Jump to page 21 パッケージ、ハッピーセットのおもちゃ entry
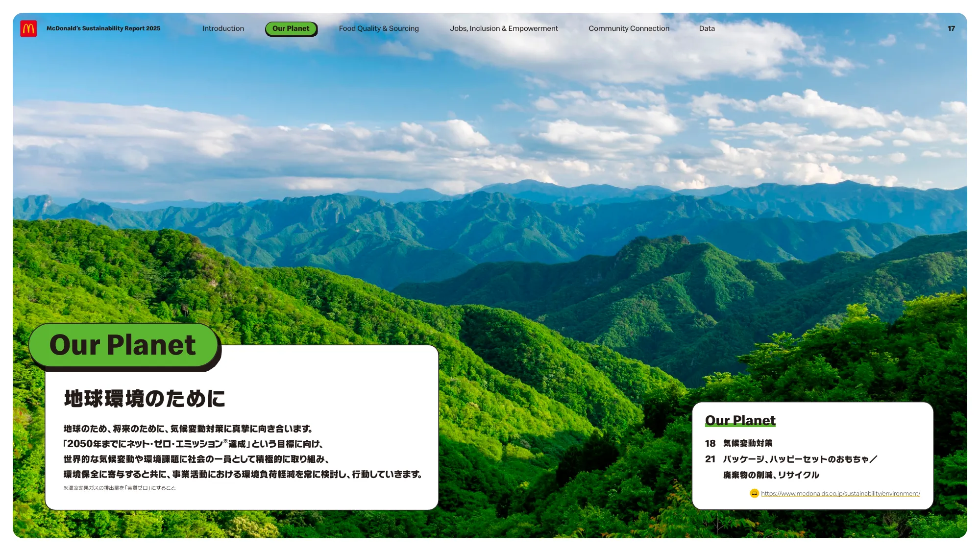 791,459
